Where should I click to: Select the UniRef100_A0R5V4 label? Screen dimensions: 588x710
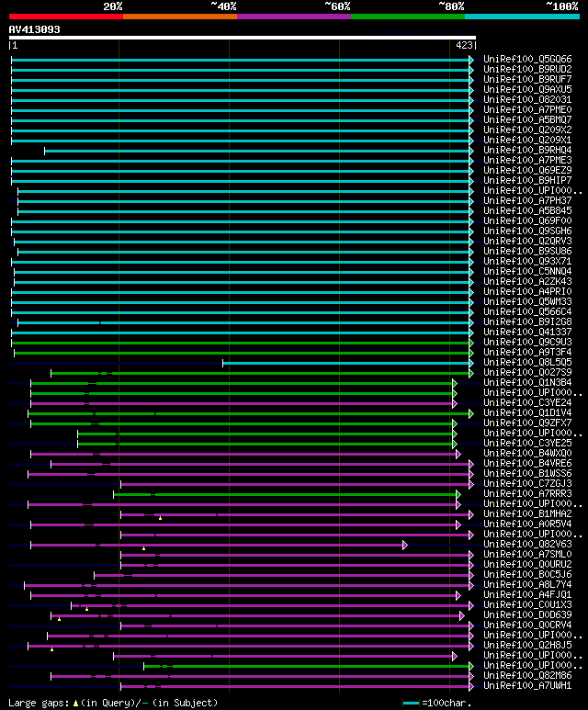tap(527, 524)
